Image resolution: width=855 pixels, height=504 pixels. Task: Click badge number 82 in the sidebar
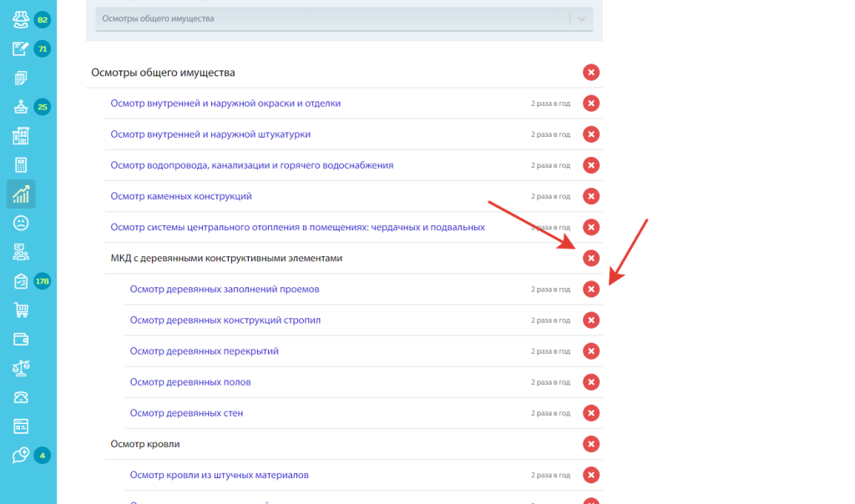click(42, 20)
